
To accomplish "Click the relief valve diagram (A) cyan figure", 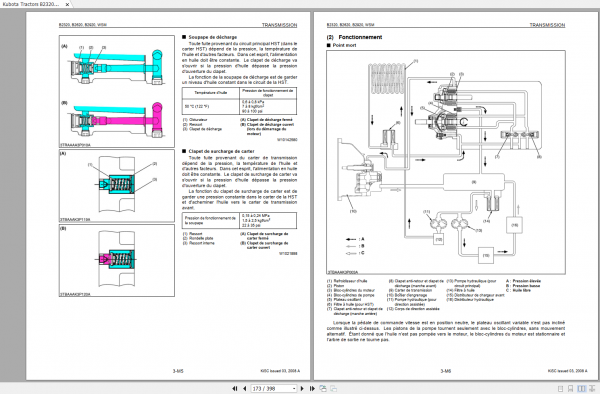I will click(117, 66).
